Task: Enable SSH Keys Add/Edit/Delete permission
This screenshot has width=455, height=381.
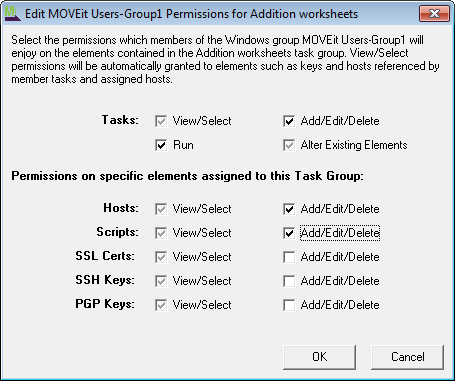Action: (289, 281)
